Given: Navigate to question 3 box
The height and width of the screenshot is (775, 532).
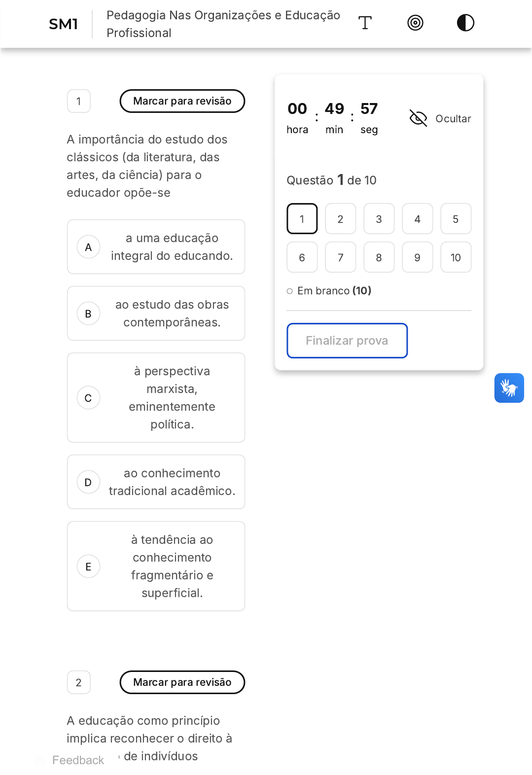Looking at the screenshot, I should coord(379,219).
